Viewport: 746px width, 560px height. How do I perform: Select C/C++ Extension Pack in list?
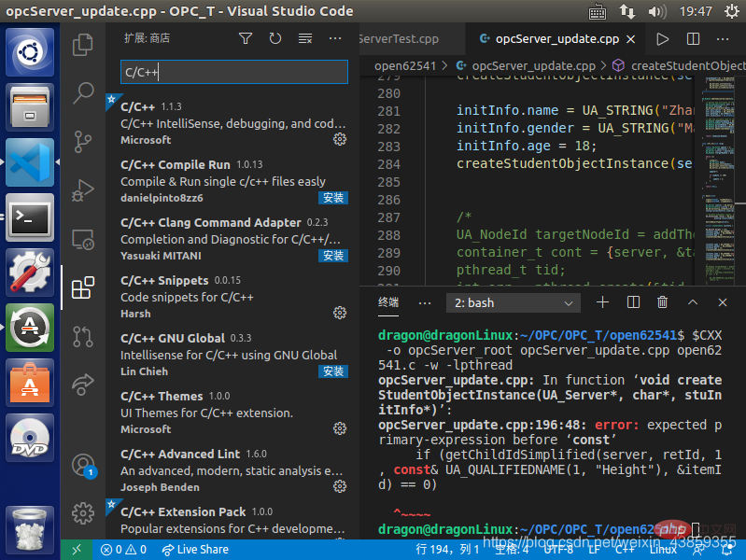[x=232, y=520]
